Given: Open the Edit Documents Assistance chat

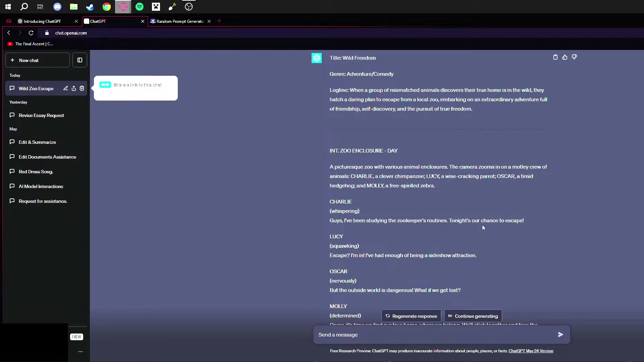Looking at the screenshot, I should click(46, 157).
